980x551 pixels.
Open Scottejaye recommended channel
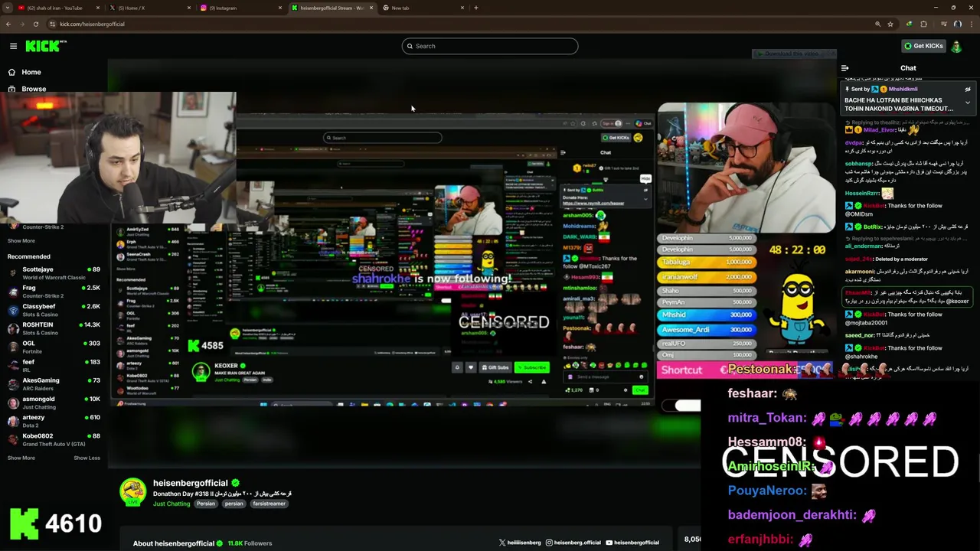pyautogui.click(x=54, y=273)
